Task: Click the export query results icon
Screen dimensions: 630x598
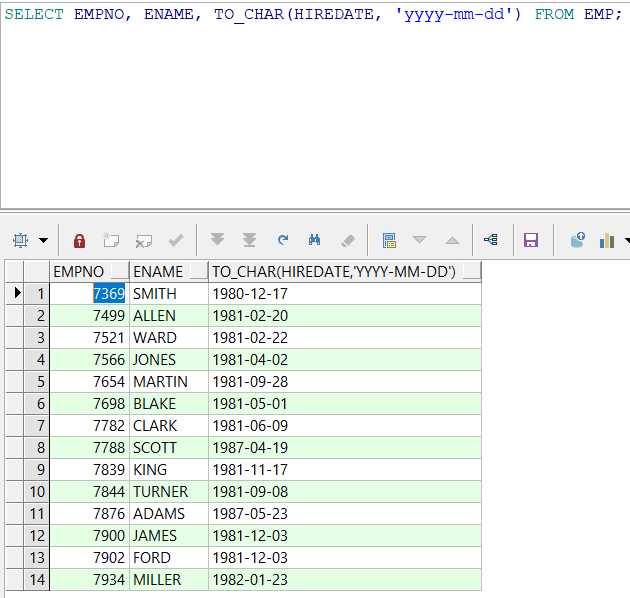Action: tap(578, 240)
